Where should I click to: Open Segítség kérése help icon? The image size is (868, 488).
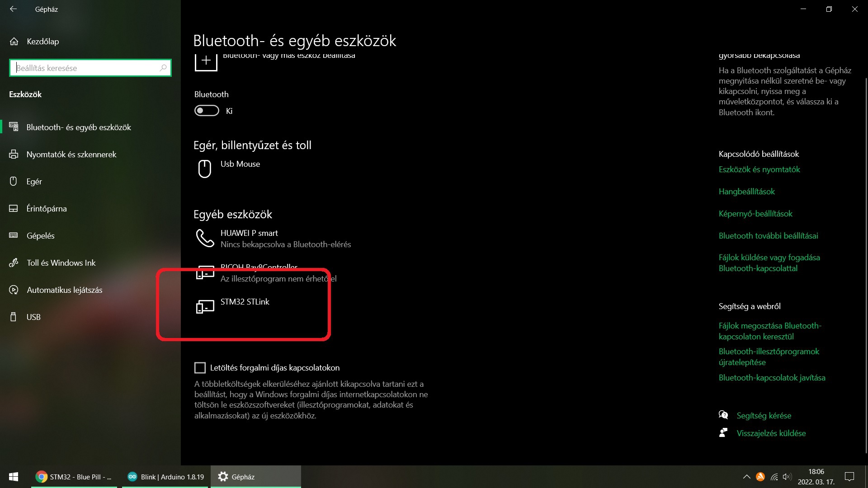723,415
